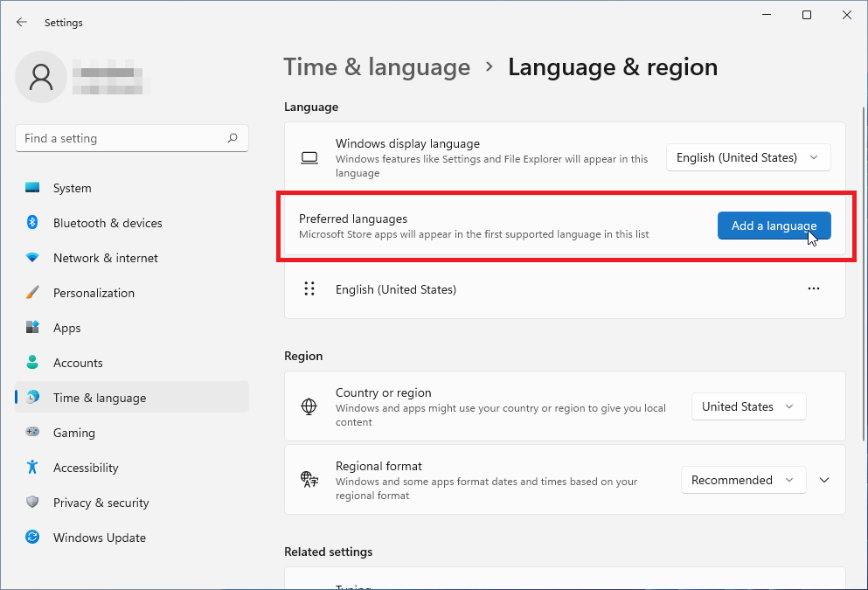Open Accounts settings
Image resolution: width=868 pixels, height=590 pixels.
(132, 362)
